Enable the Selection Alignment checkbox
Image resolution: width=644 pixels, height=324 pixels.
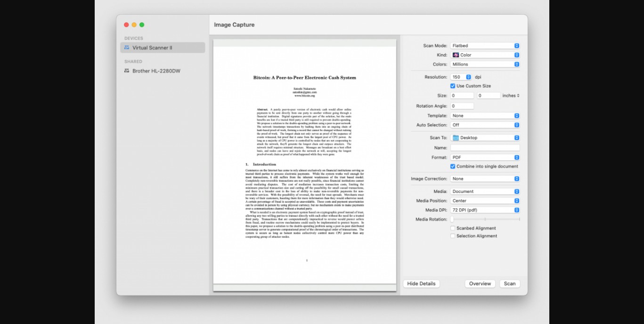click(x=453, y=236)
